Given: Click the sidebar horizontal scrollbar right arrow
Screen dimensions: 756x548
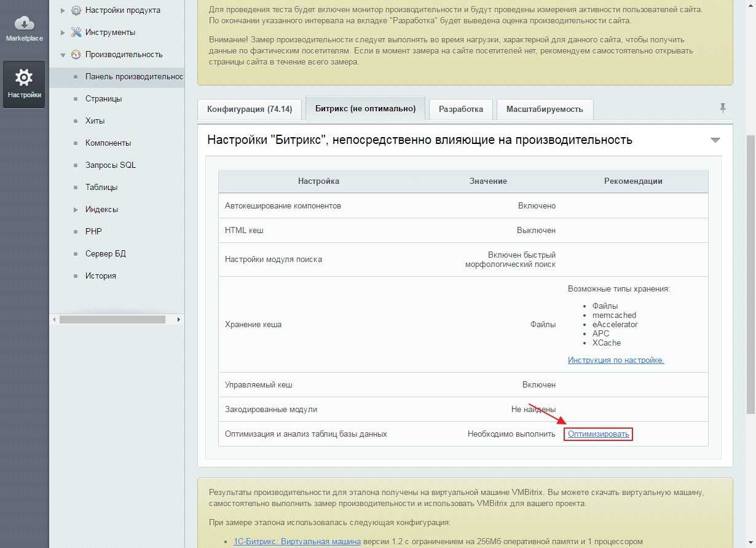Looking at the screenshot, I should tap(179, 320).
